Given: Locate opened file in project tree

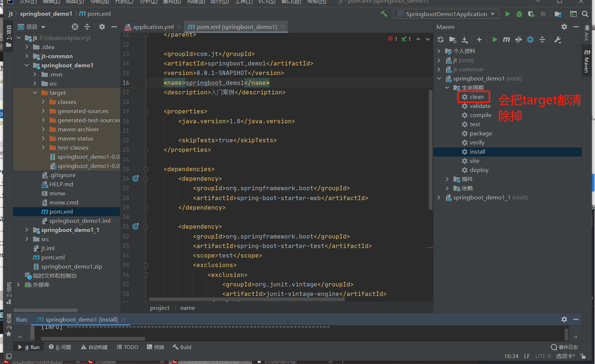Looking at the screenshot, I should click(75, 27).
